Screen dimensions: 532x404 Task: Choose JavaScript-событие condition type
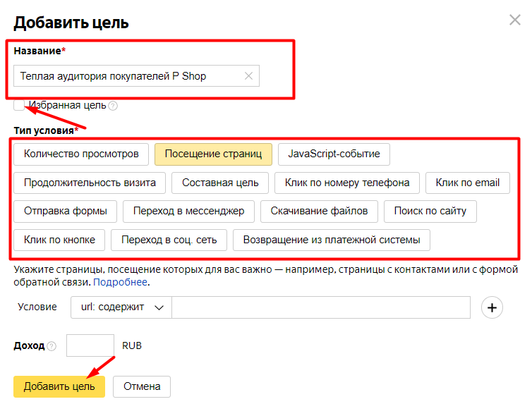[334, 154]
